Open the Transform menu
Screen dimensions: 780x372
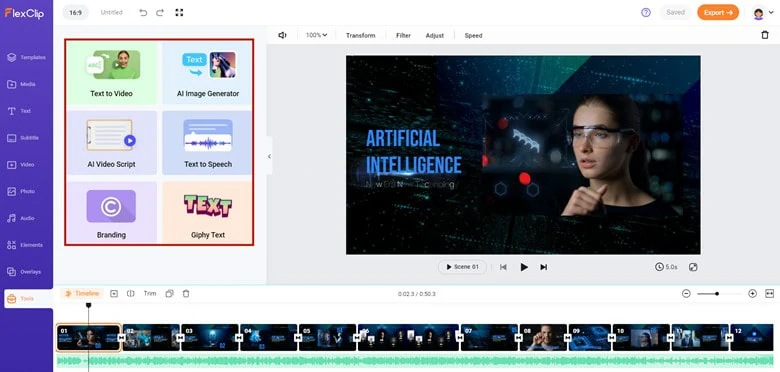(x=361, y=35)
